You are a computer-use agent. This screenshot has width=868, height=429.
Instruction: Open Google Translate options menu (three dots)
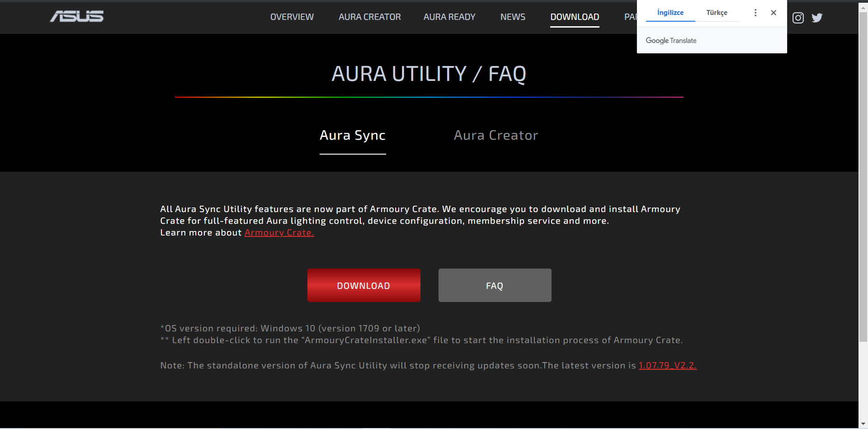tap(755, 13)
